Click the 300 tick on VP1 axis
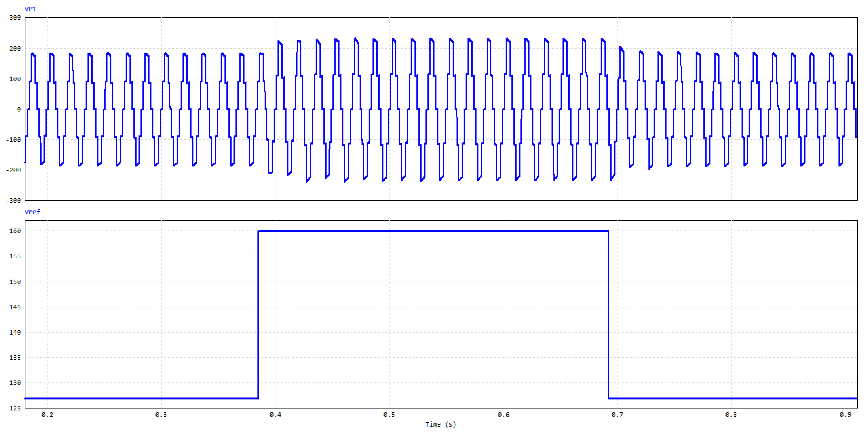The width and height of the screenshot is (868, 436). tap(15, 17)
